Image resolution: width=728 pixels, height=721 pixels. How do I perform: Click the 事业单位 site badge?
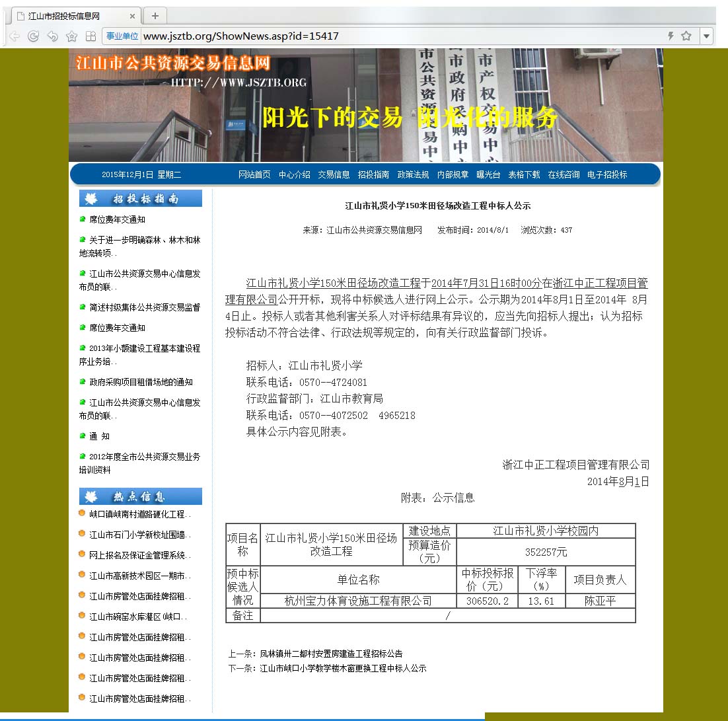(x=122, y=36)
